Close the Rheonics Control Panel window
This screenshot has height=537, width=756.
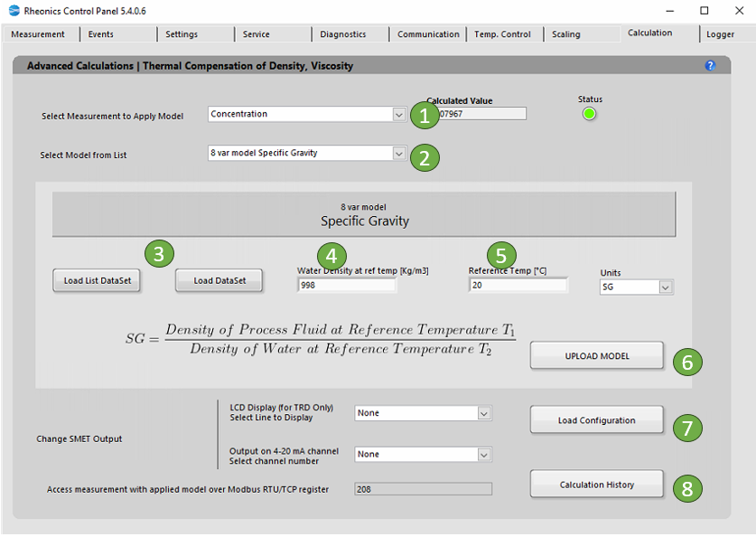pos(739,11)
